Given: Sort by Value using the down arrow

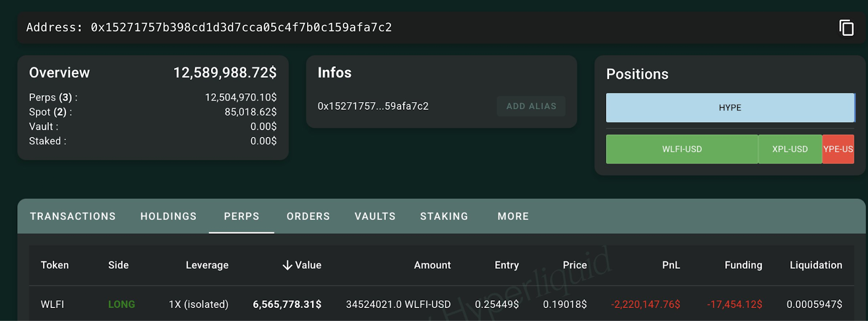Looking at the screenshot, I should pyautogui.click(x=288, y=265).
